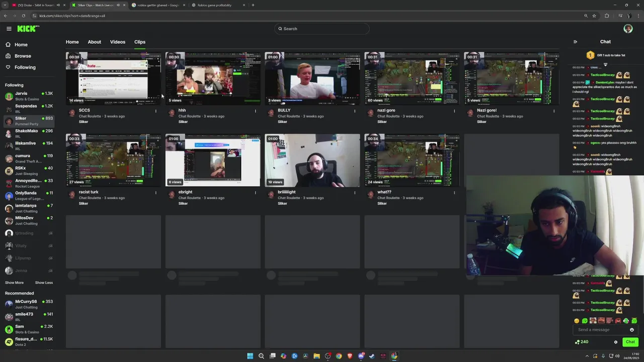Open Following in the sidebar

click(x=25, y=67)
